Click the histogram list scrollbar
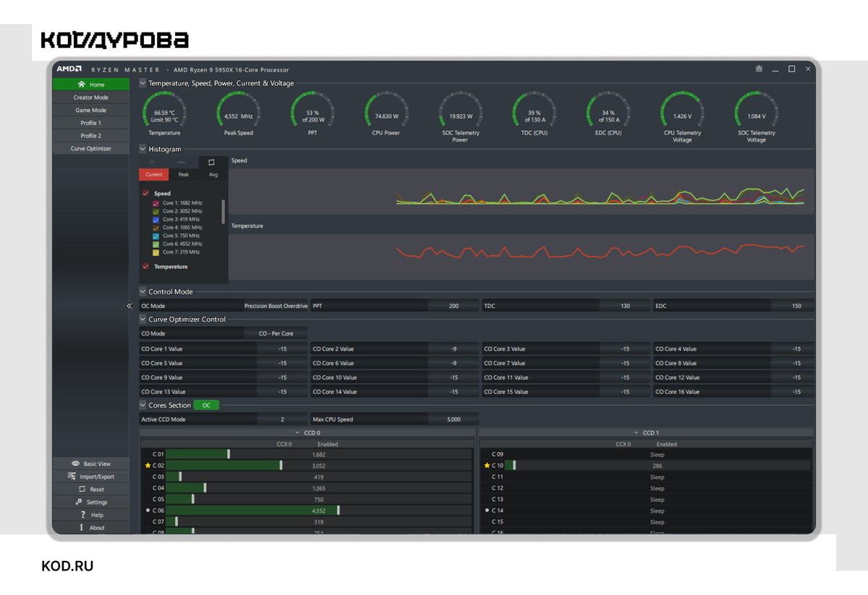868x595 pixels. 224,211
